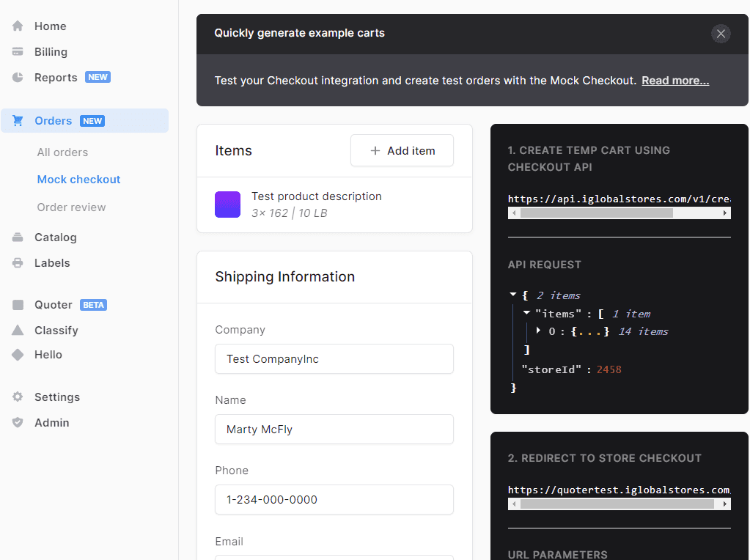Open the All orders submenu item
This screenshot has width=750, height=560.
click(62, 152)
